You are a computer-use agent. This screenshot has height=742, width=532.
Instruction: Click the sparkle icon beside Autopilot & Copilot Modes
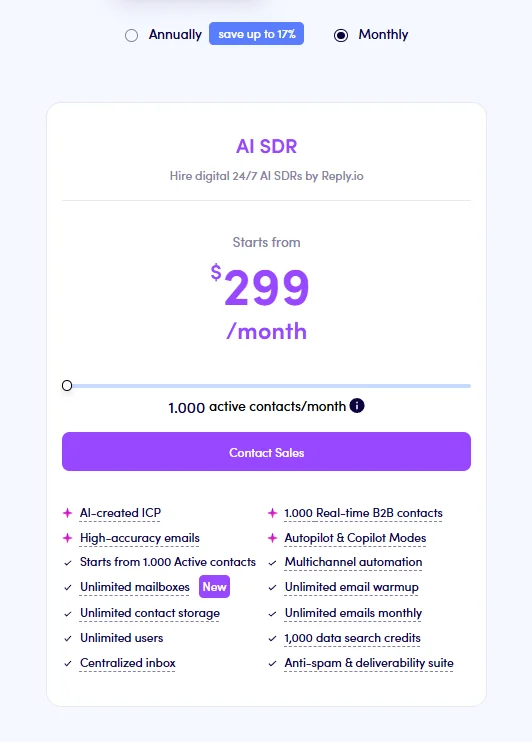pos(272,538)
